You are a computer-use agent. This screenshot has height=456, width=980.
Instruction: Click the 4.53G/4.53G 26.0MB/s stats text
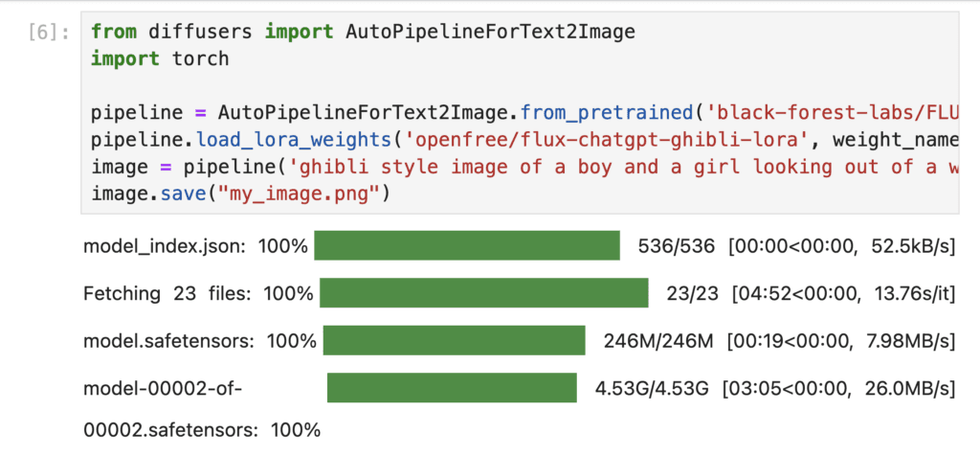pos(775,389)
